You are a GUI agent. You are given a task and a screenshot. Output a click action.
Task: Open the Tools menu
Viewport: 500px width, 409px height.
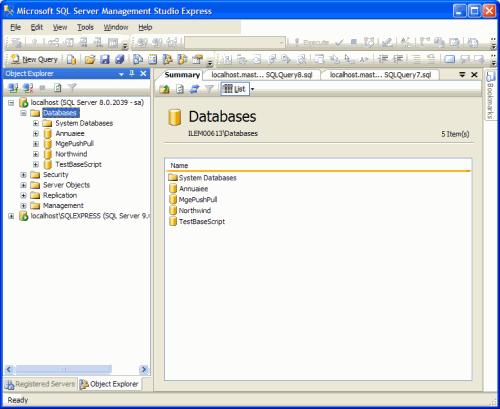pos(85,27)
